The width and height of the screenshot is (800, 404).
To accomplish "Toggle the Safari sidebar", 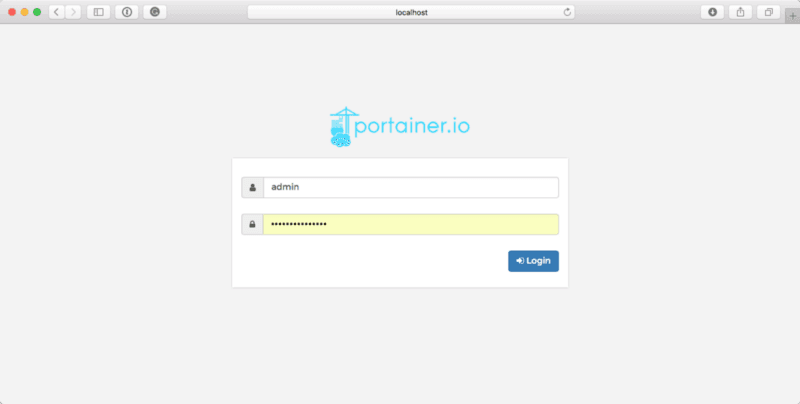I will coord(98,12).
